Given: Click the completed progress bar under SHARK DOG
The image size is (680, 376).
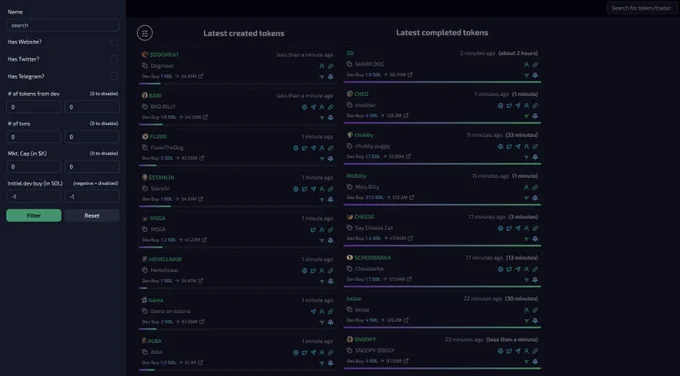Looking at the screenshot, I should click(442, 82).
